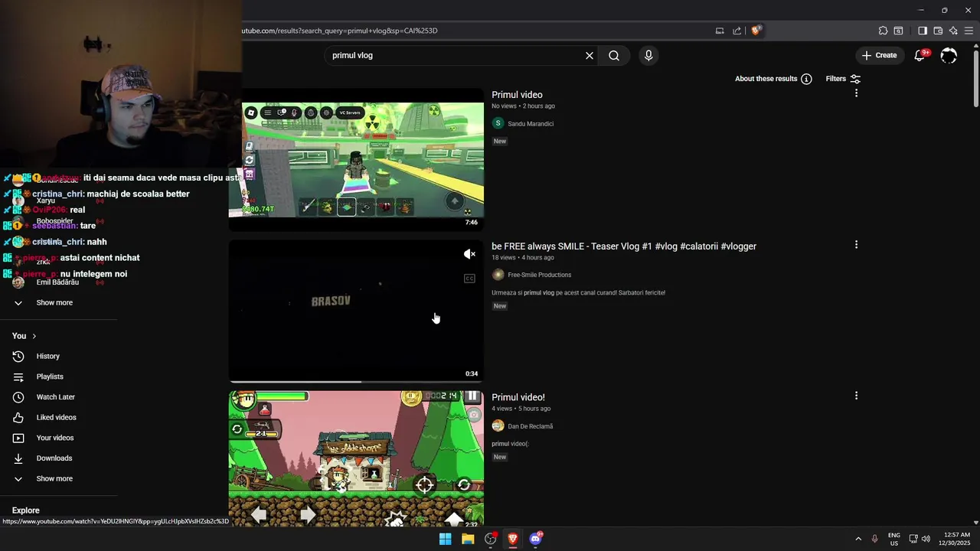Open the account avatar menu
This screenshot has width=980, height=551.
[949, 56]
